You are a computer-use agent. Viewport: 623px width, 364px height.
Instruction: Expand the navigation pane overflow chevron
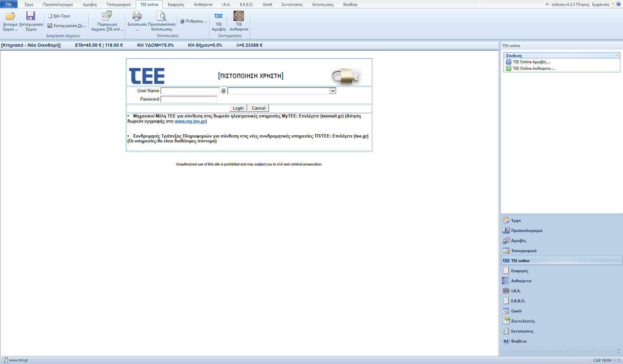618,350
